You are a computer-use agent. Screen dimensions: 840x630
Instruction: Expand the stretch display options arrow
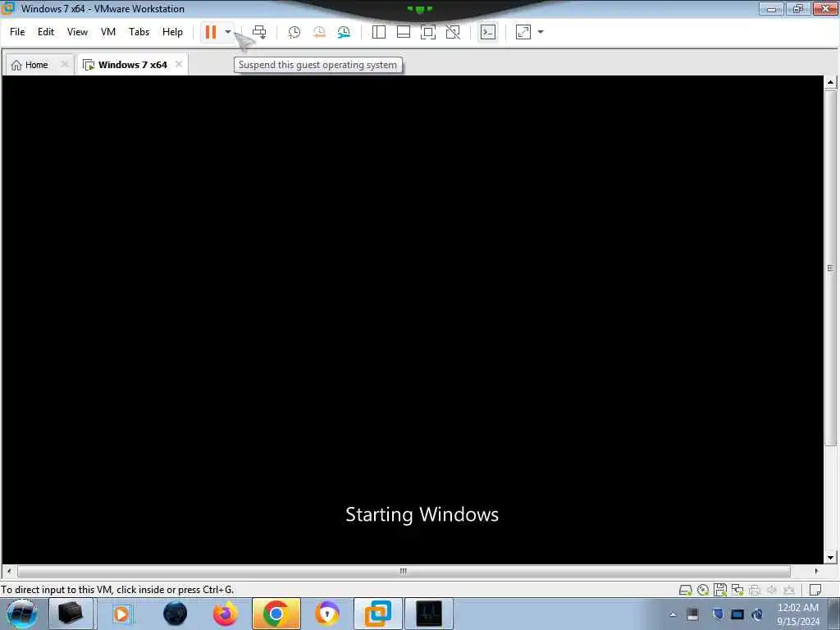pos(541,32)
